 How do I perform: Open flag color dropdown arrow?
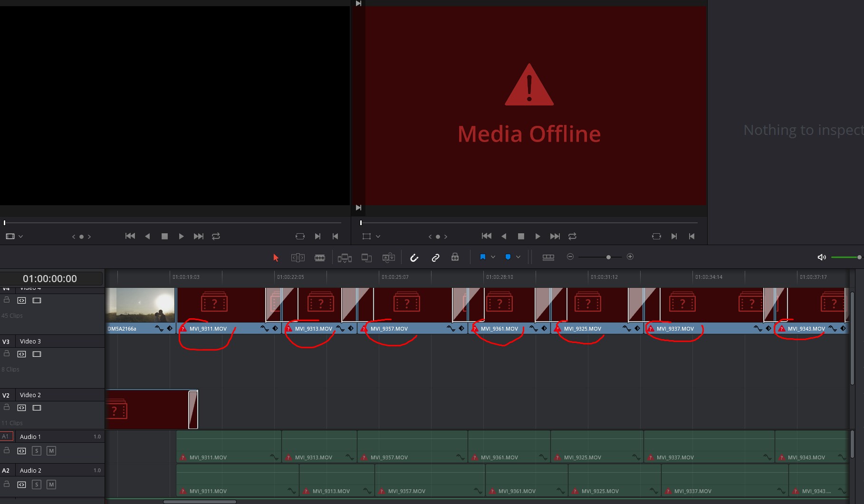493,257
